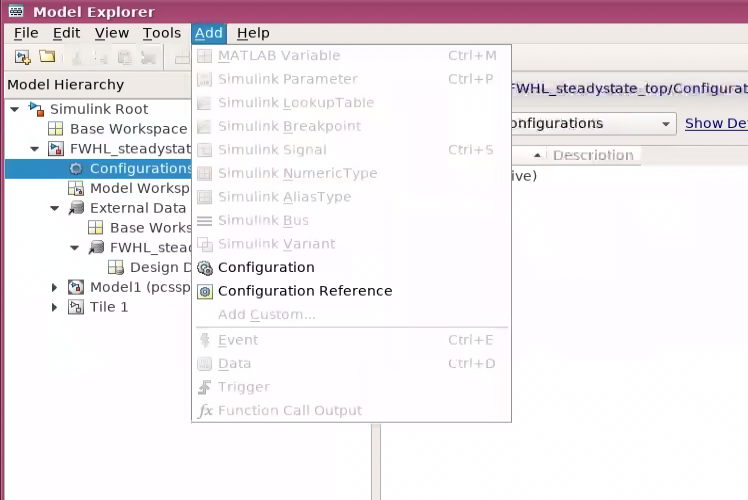The image size is (748, 500).
Task: Click the Model Workspace icon
Action: coord(76,188)
